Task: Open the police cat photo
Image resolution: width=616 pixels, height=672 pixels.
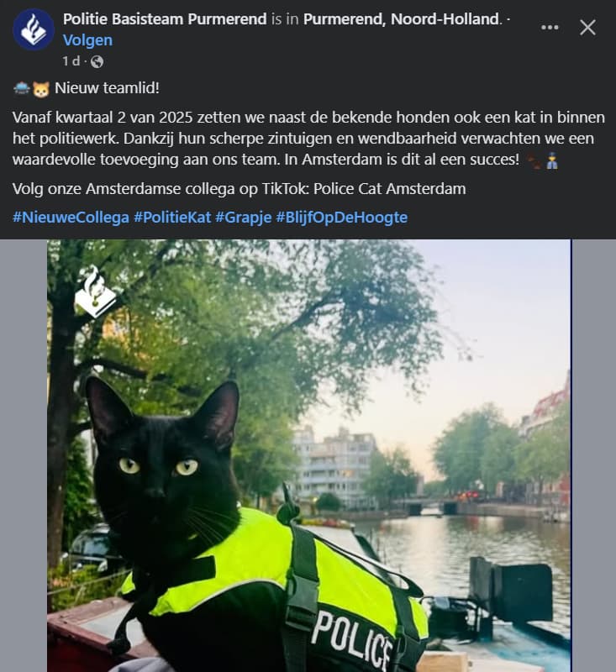Action: tap(308, 455)
